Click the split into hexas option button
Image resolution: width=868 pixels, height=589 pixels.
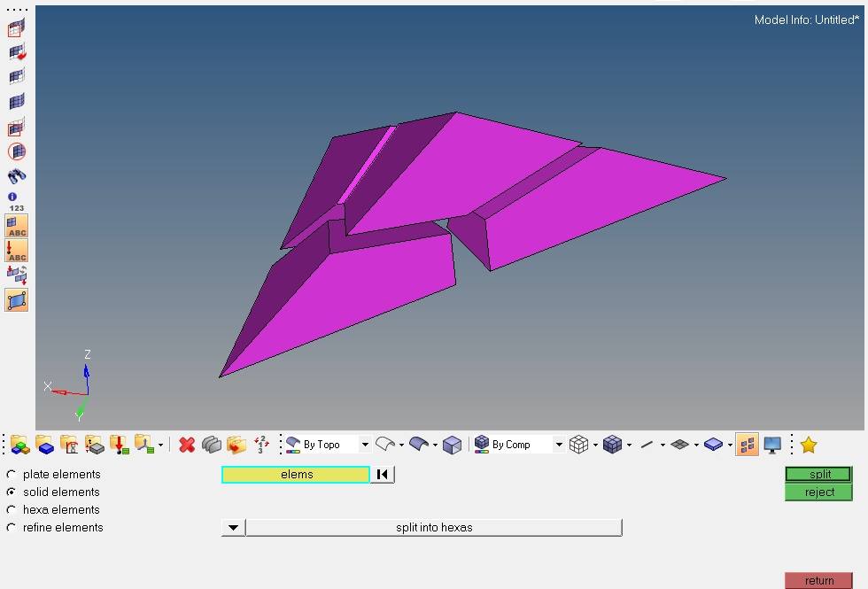[x=434, y=528]
